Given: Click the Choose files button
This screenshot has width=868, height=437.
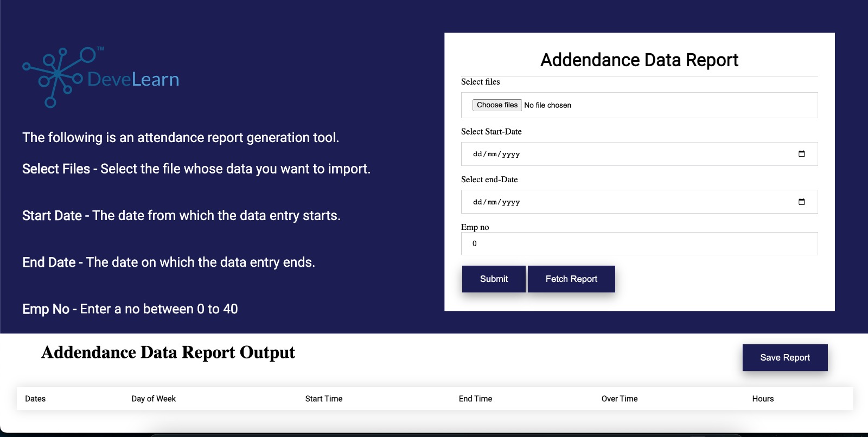Looking at the screenshot, I should 496,105.
